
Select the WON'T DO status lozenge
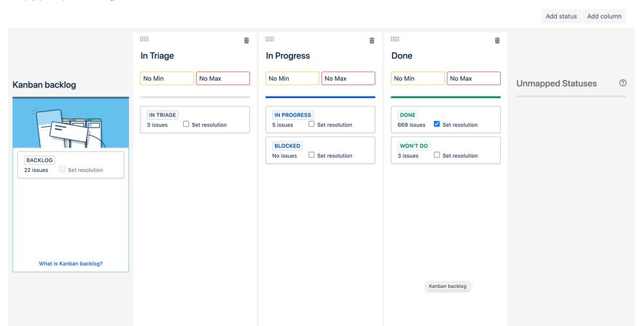414,146
